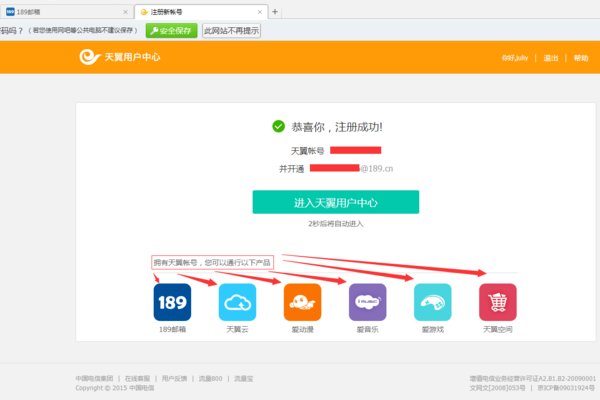Screen dimensions: 600x400
Task: Open the 爱游戏 gamepad icon
Action: [432, 302]
